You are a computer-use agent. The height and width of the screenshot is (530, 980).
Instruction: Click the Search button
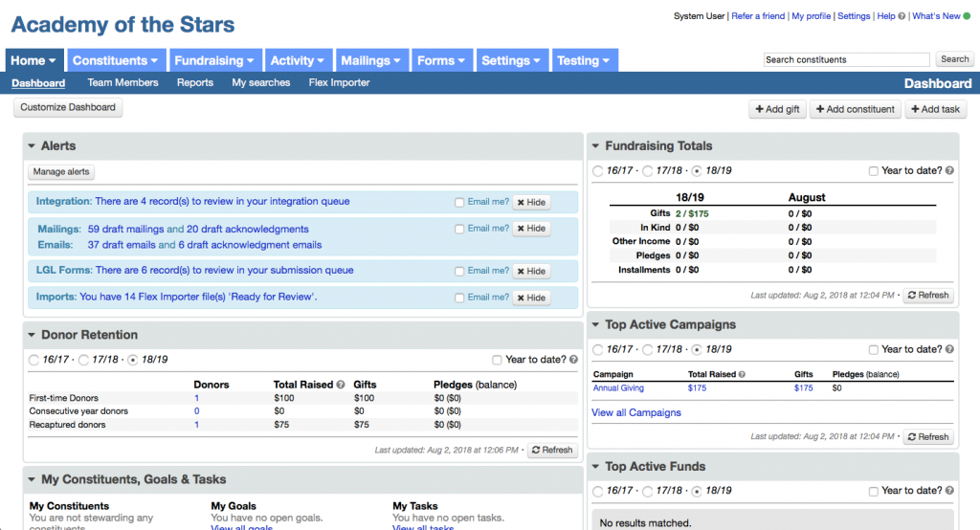(x=954, y=59)
